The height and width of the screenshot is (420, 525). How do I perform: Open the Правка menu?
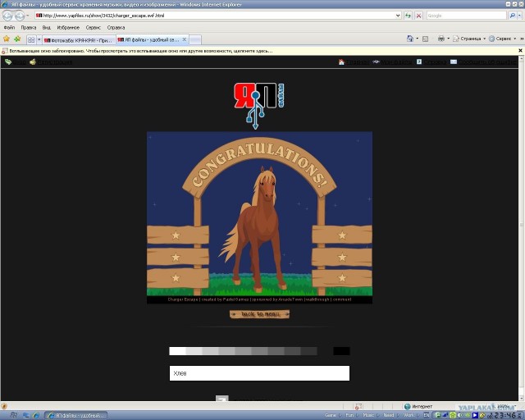(29, 27)
